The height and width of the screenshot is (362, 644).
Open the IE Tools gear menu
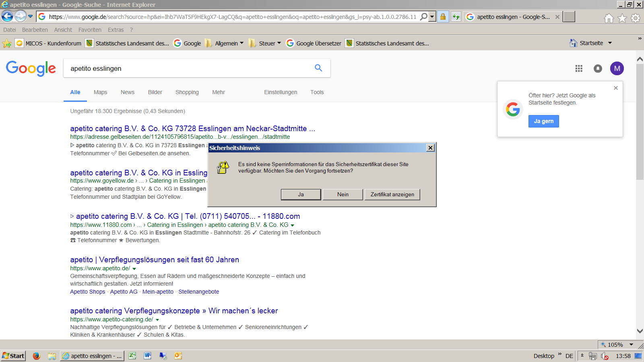(x=636, y=18)
